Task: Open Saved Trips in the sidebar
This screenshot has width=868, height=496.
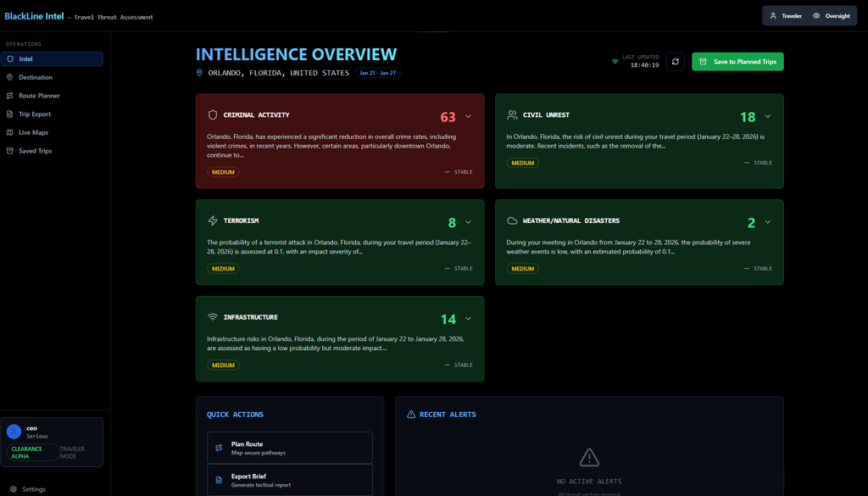Action: tap(52, 151)
